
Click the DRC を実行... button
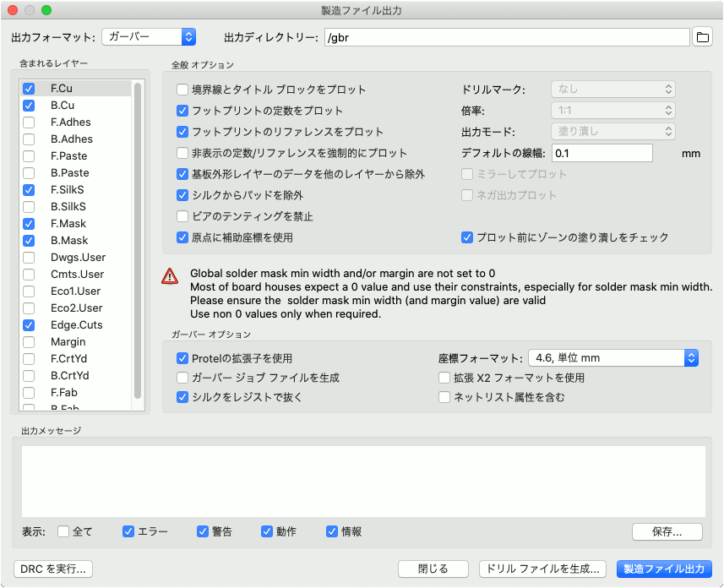click(x=53, y=569)
